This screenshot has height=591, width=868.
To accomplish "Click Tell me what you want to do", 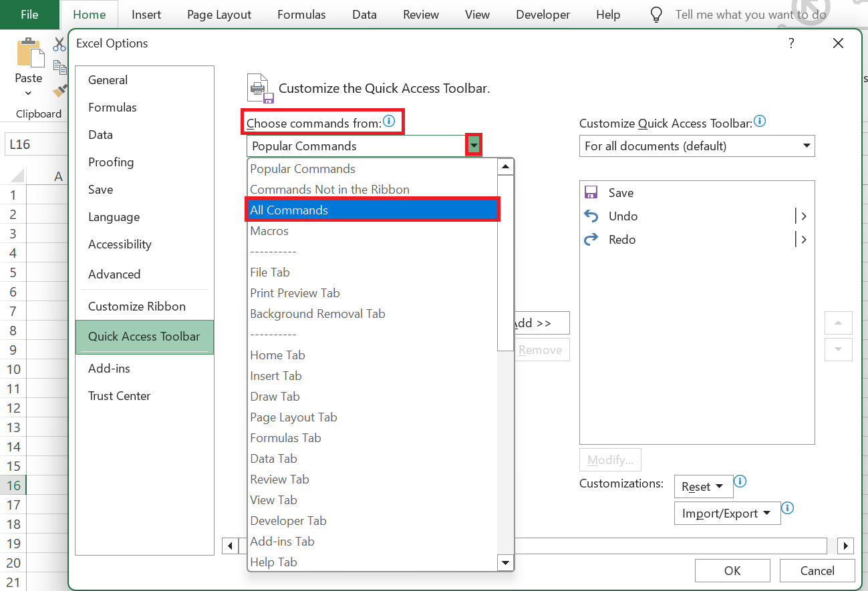I will pos(750,14).
